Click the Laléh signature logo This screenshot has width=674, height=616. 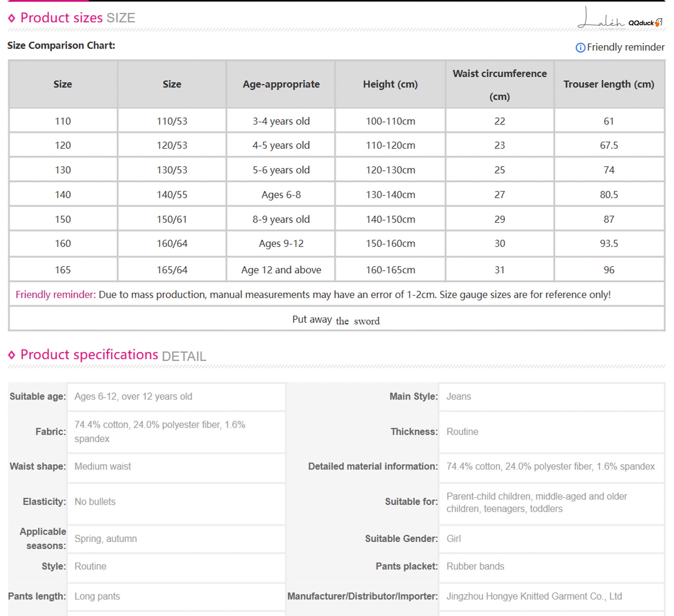pyautogui.click(x=601, y=18)
